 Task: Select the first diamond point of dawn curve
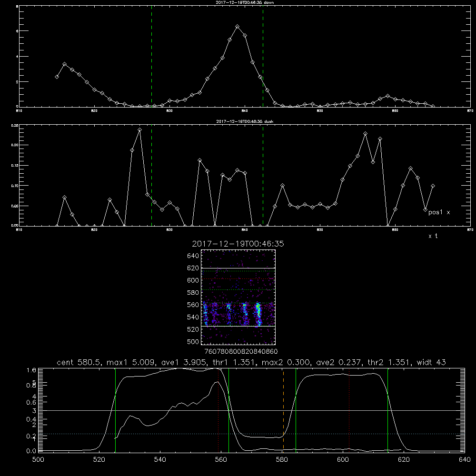tap(57, 77)
